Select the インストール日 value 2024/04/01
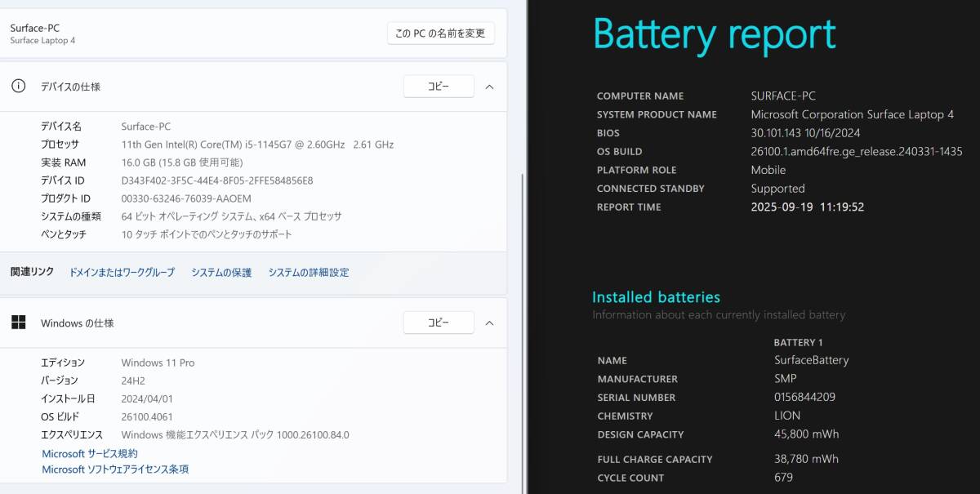 point(147,398)
